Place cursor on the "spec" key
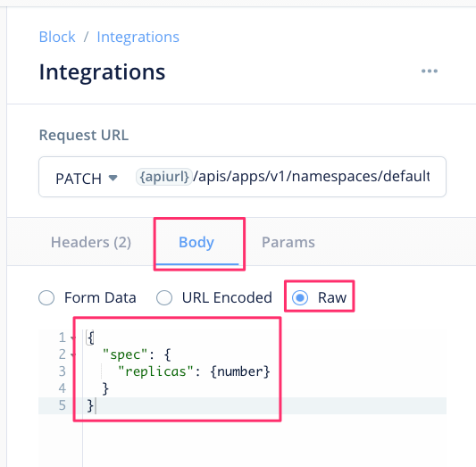The height and width of the screenshot is (467, 476). coord(125,354)
